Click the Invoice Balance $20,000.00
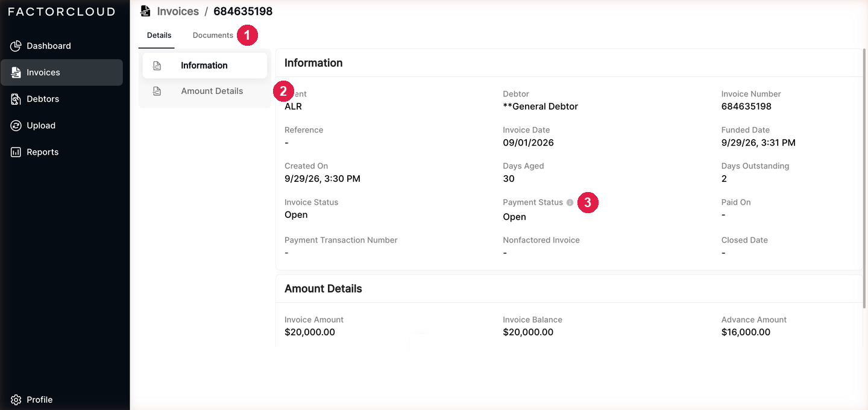 (528, 332)
